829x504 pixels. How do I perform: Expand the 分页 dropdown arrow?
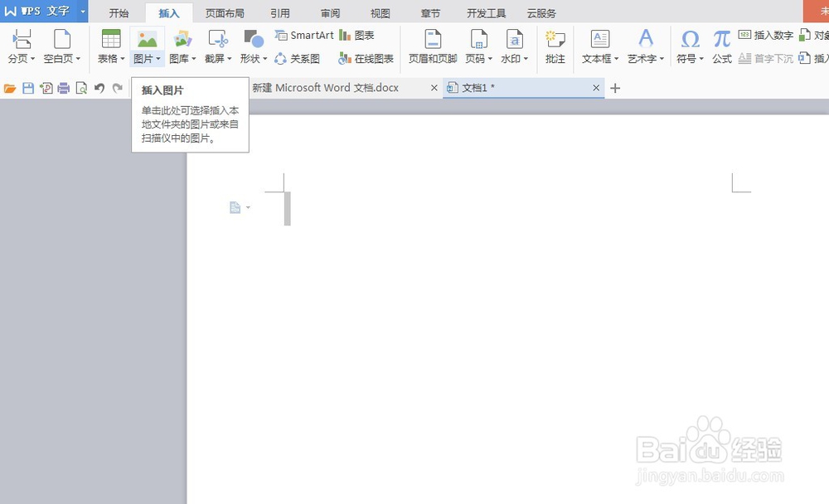[33, 59]
